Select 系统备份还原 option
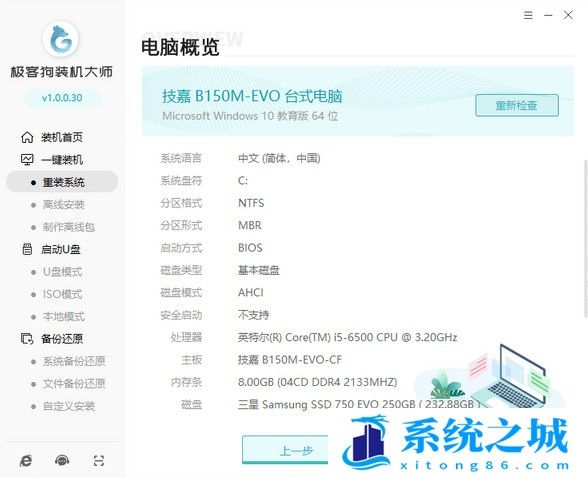Viewport: 588px width, 478px height. [74, 361]
